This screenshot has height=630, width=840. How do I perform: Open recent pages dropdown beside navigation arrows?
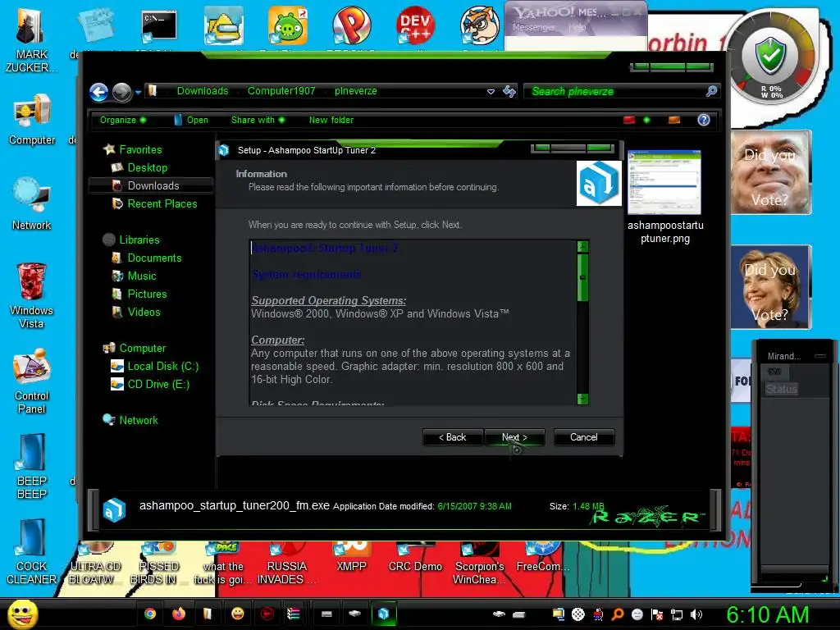click(x=138, y=92)
